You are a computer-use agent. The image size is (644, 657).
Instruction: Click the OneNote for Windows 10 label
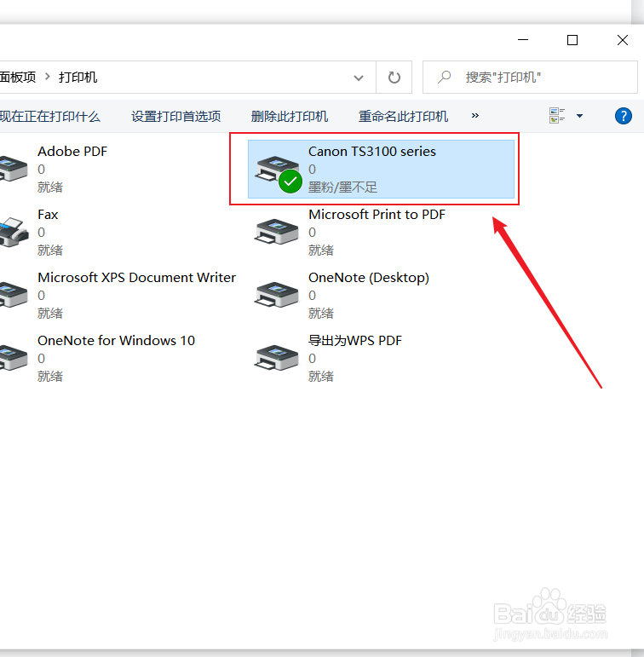click(116, 341)
